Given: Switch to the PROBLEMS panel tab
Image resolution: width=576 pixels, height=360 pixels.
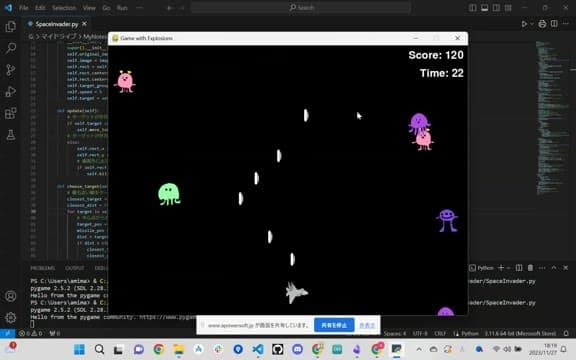Looking at the screenshot, I should coord(43,268).
